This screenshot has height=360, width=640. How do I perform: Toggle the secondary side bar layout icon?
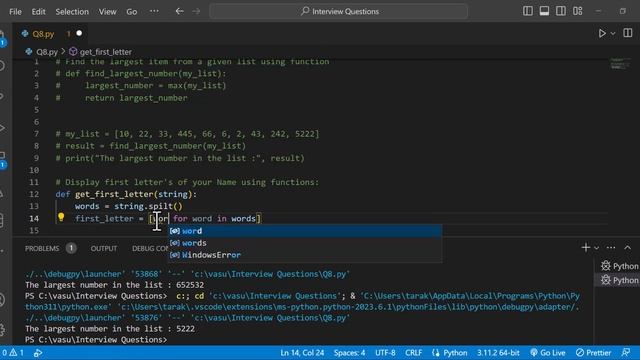pos(560,11)
